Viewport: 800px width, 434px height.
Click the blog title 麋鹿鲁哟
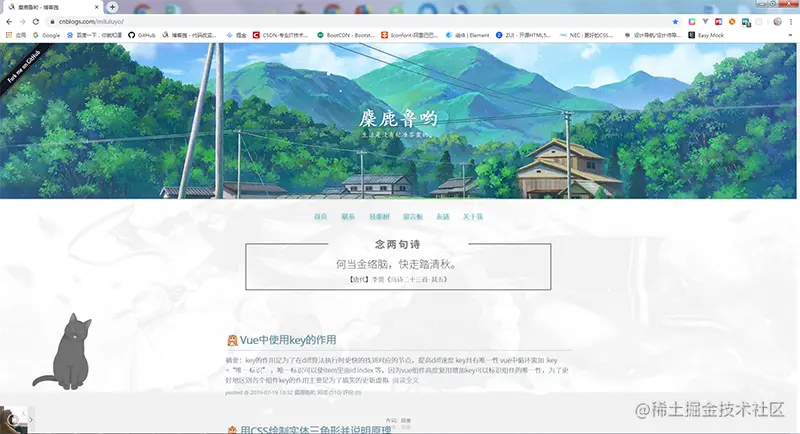click(398, 118)
